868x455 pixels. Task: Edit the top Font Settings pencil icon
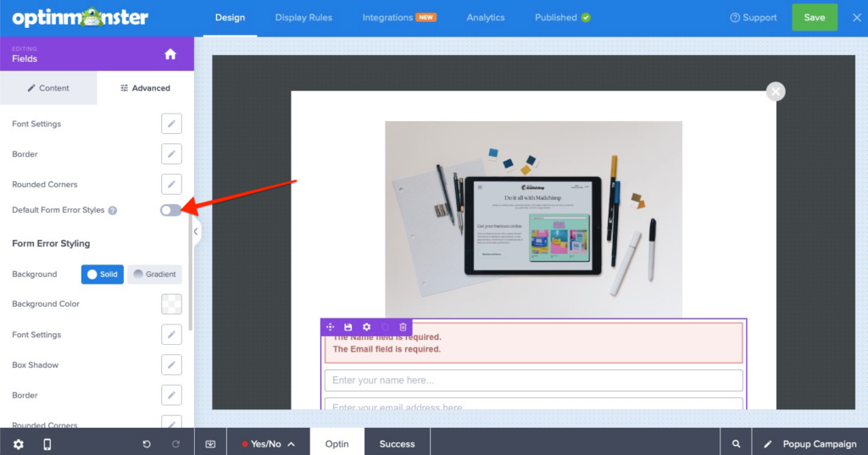click(171, 124)
